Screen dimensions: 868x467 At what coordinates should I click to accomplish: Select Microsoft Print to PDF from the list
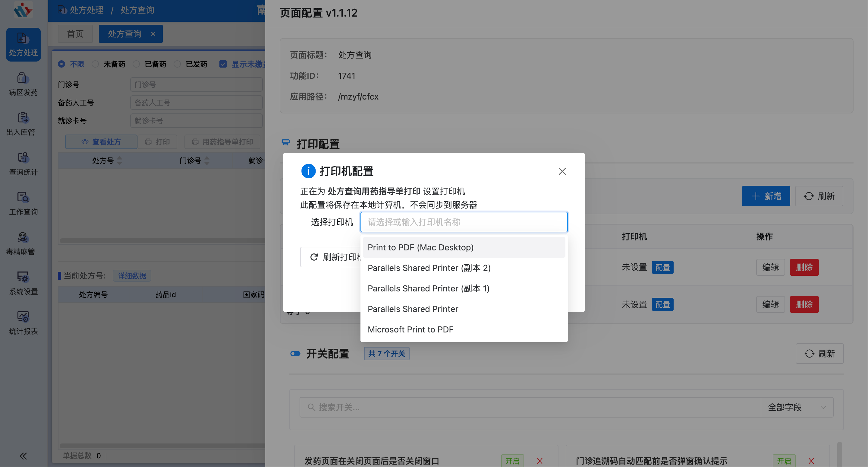(x=410, y=329)
